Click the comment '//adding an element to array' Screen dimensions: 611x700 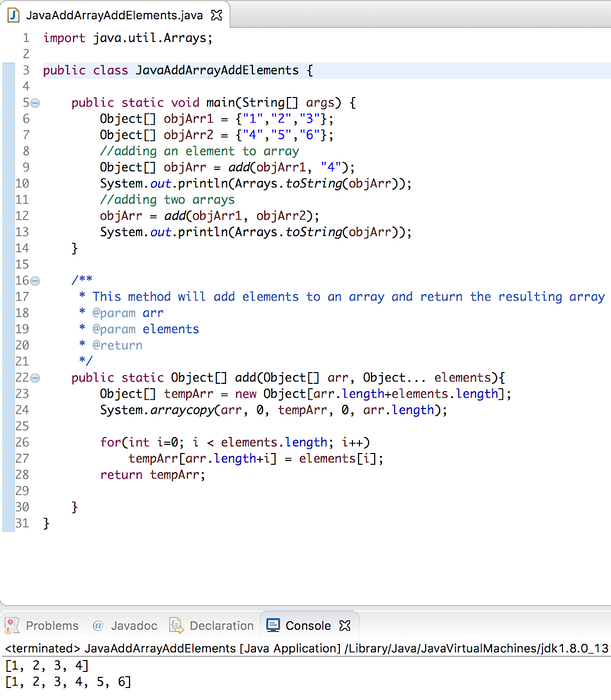coord(199,151)
